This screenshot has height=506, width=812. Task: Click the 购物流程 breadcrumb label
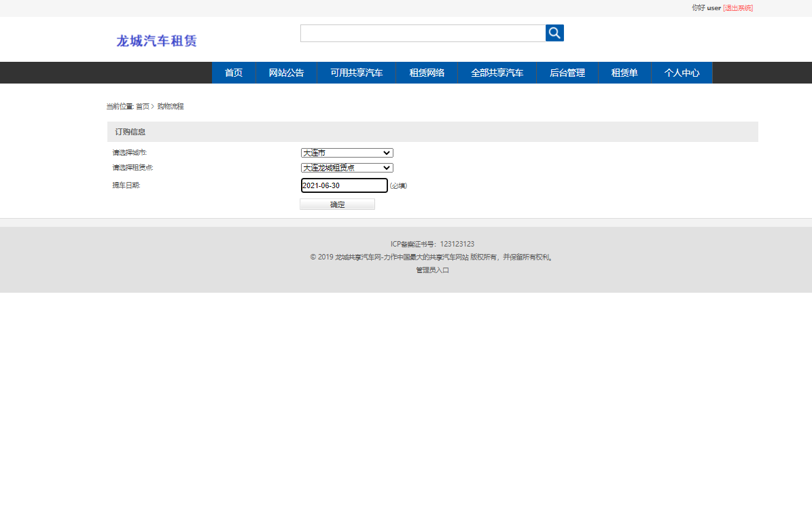pos(169,106)
